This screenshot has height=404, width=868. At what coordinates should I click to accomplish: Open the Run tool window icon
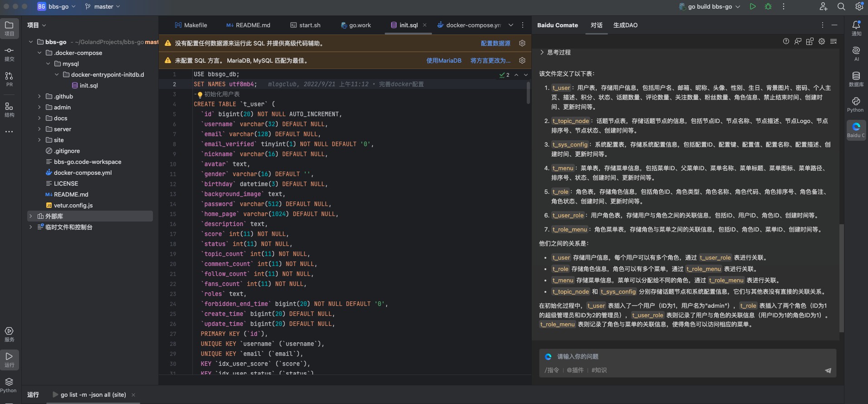(x=9, y=360)
